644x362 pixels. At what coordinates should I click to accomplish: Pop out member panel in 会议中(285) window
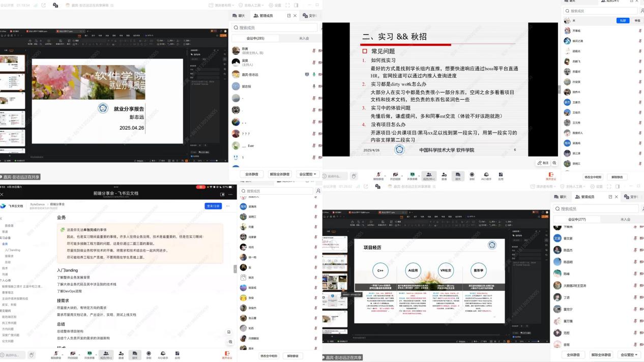[289, 16]
